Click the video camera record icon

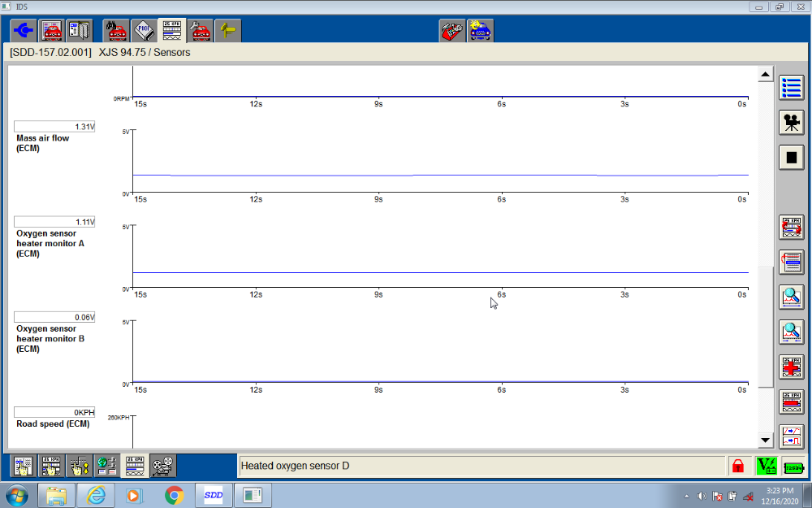click(791, 123)
